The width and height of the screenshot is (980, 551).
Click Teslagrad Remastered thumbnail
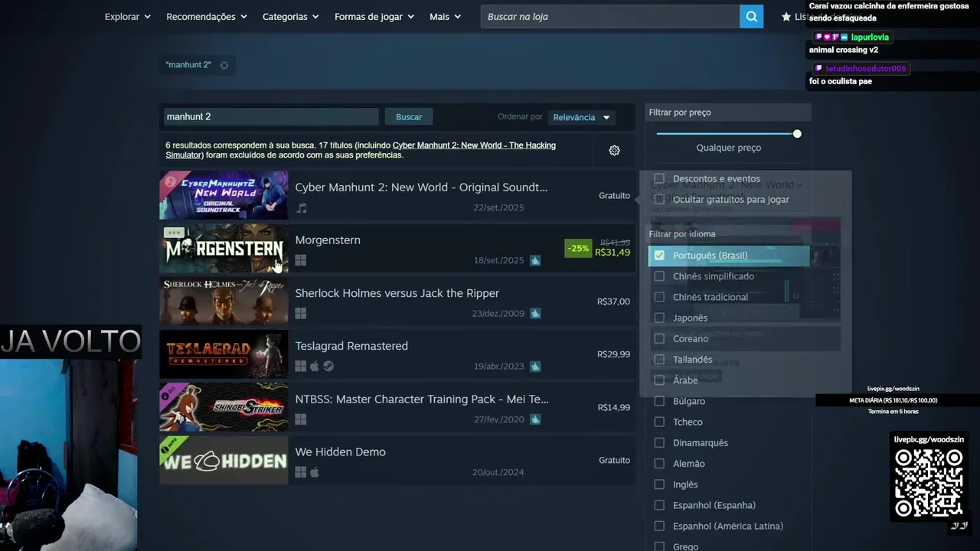(224, 354)
